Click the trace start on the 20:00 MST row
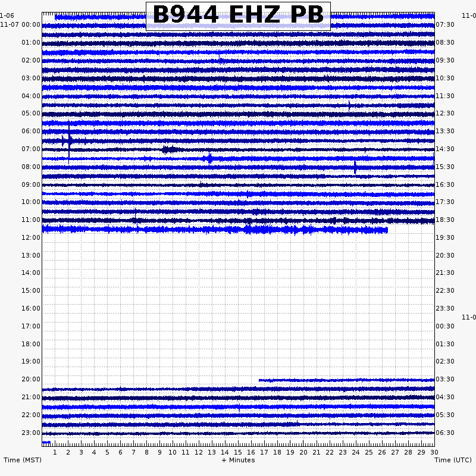 259,380
